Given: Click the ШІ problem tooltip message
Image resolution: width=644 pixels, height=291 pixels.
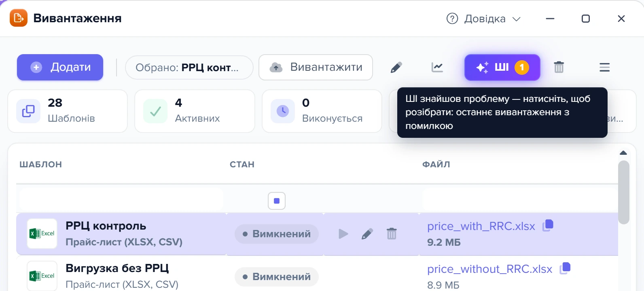Looking at the screenshot, I should click(x=502, y=112).
